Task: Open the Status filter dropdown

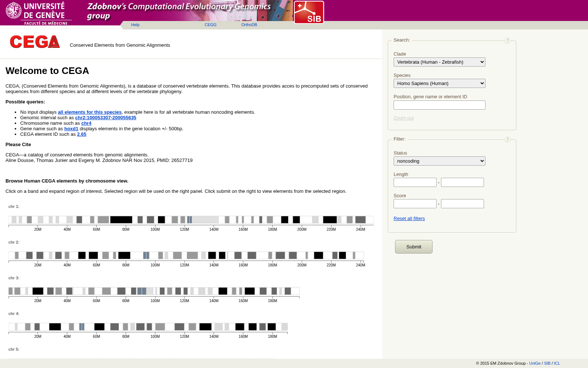Action: (439, 161)
